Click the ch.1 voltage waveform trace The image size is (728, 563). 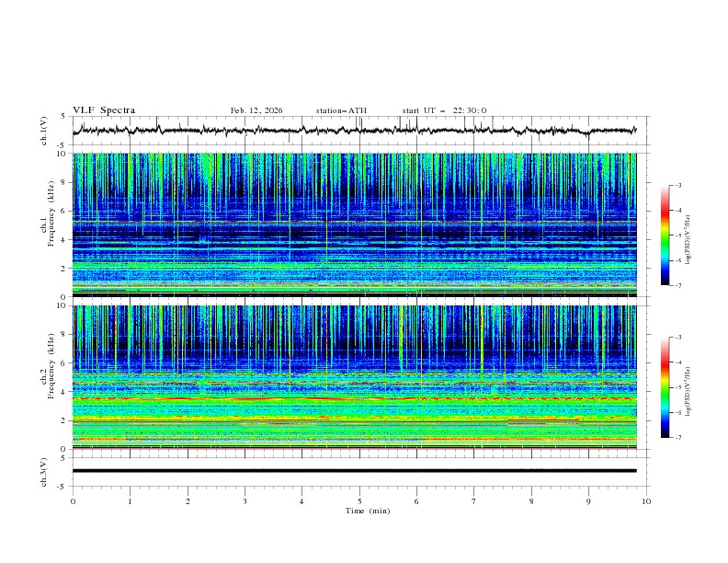[355, 131]
